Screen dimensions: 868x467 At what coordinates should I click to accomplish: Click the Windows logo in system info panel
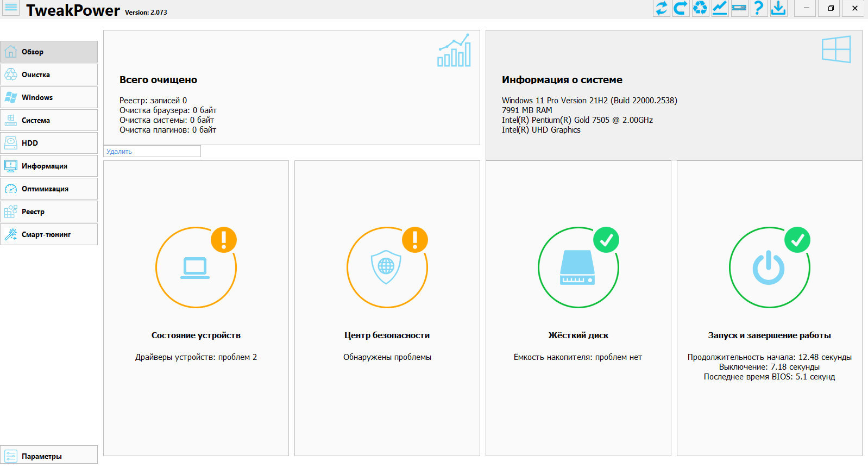(x=836, y=49)
